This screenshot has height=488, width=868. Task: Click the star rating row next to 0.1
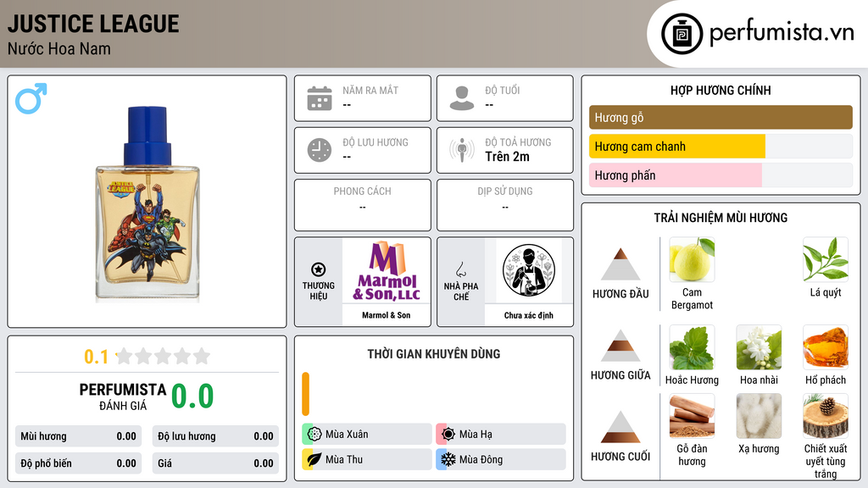[x=163, y=357]
